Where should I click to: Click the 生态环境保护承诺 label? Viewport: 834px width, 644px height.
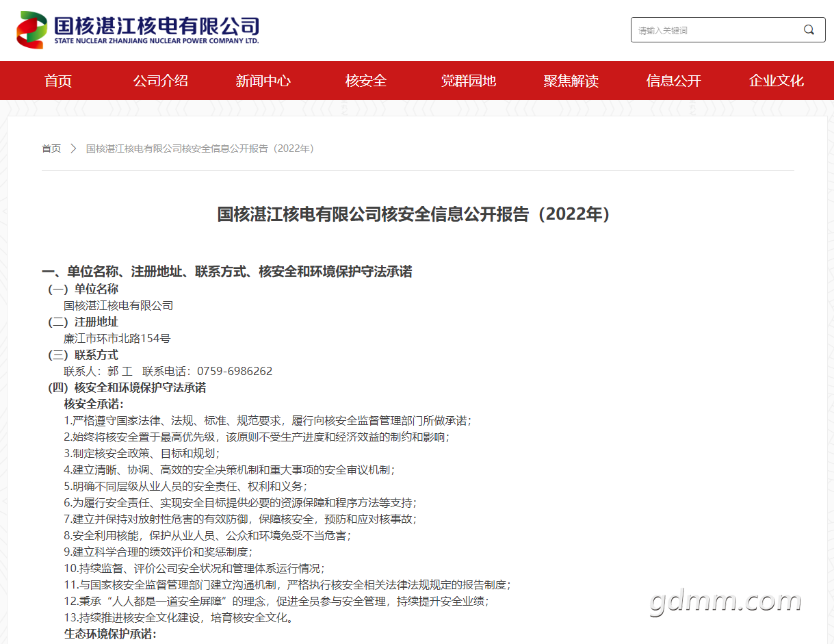(110, 634)
